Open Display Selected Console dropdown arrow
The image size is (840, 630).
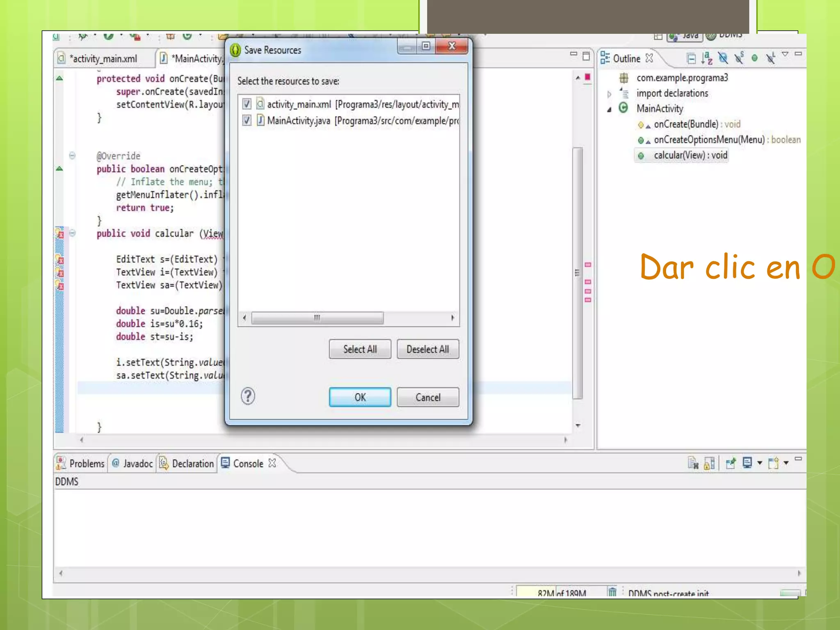click(x=760, y=463)
